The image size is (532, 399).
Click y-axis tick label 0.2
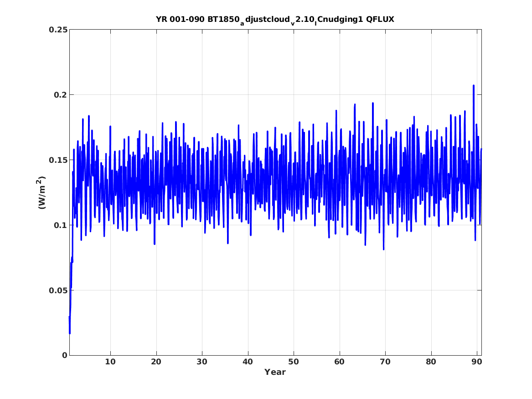point(60,95)
